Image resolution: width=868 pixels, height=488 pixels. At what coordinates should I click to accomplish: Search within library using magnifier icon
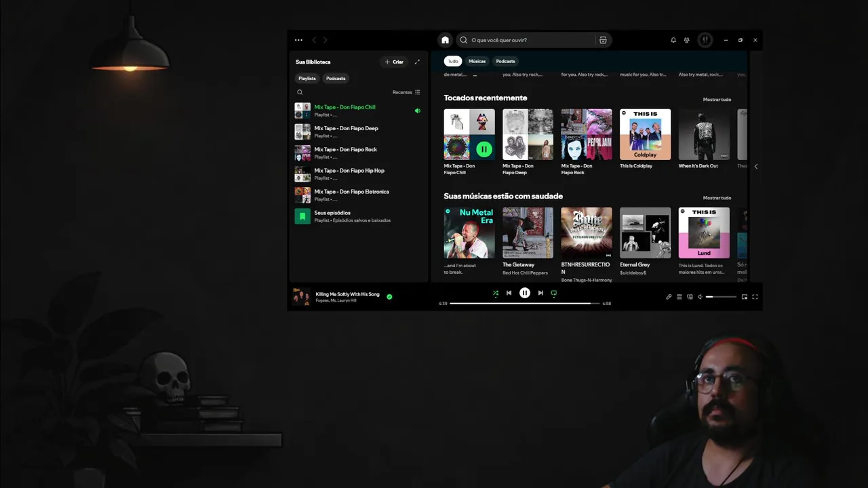[x=300, y=92]
